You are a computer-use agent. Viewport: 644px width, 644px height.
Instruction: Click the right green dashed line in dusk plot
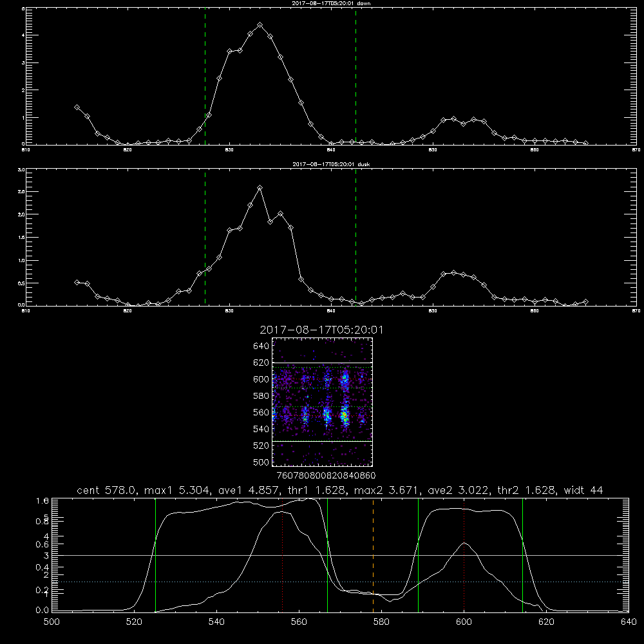tap(355, 237)
